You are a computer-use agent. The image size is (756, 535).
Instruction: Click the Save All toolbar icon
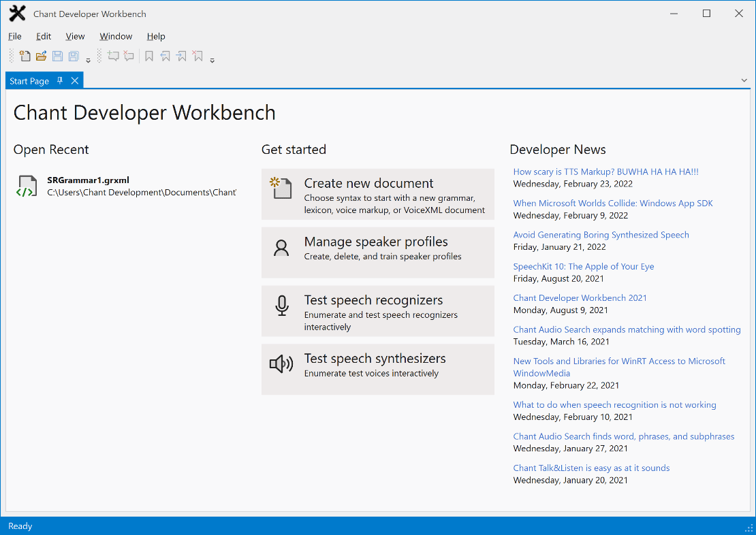click(x=74, y=56)
